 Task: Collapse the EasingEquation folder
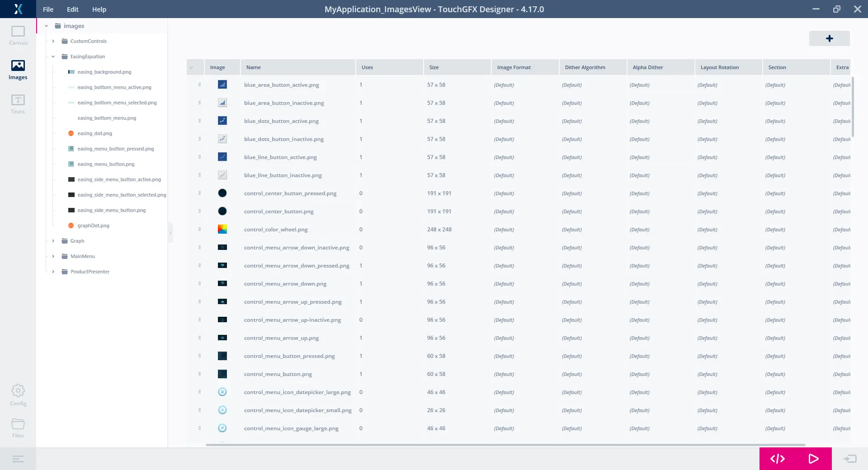(x=53, y=56)
